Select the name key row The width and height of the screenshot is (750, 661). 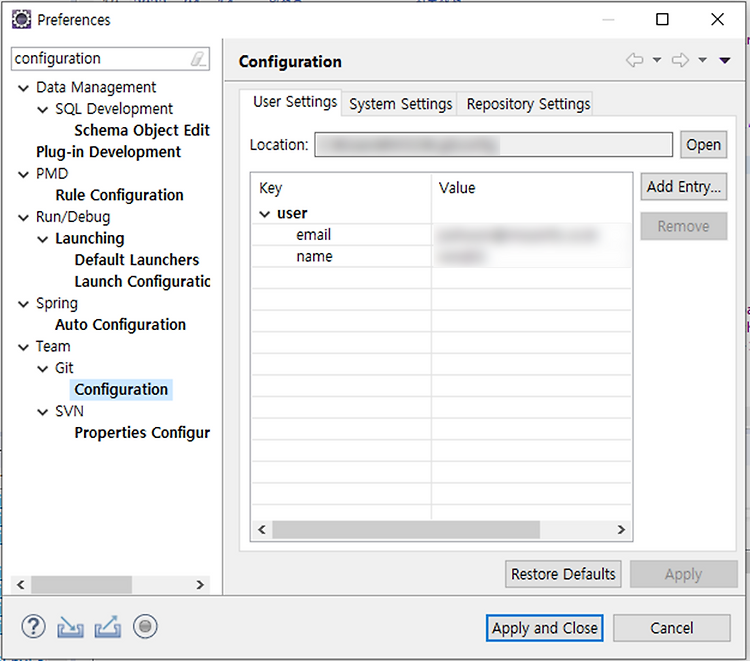tap(441, 257)
